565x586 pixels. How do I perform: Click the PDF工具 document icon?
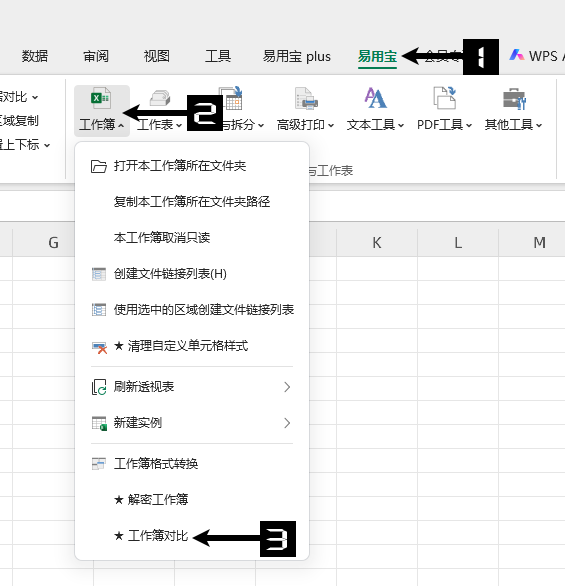444,98
